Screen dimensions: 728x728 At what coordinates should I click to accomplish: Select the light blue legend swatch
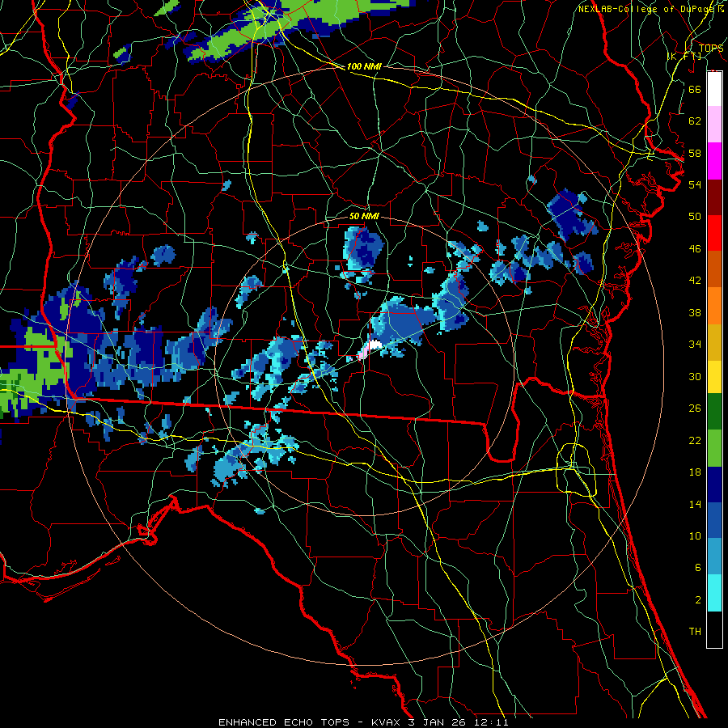coord(714,557)
